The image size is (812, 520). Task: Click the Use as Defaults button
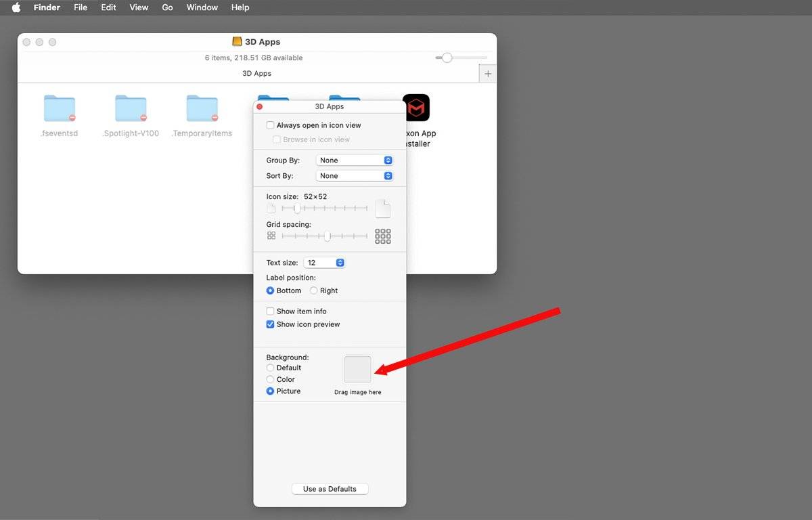click(x=330, y=489)
